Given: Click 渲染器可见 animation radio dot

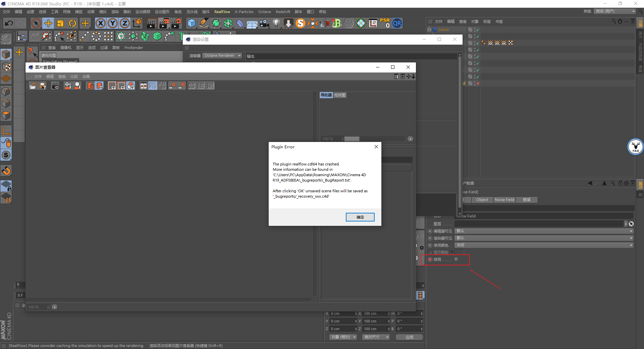Looking at the screenshot, I should (x=430, y=238).
